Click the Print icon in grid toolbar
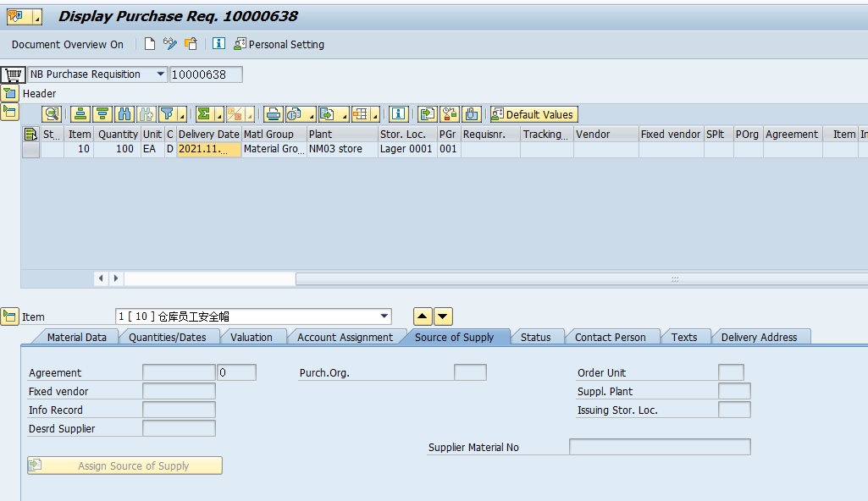 pyautogui.click(x=273, y=114)
